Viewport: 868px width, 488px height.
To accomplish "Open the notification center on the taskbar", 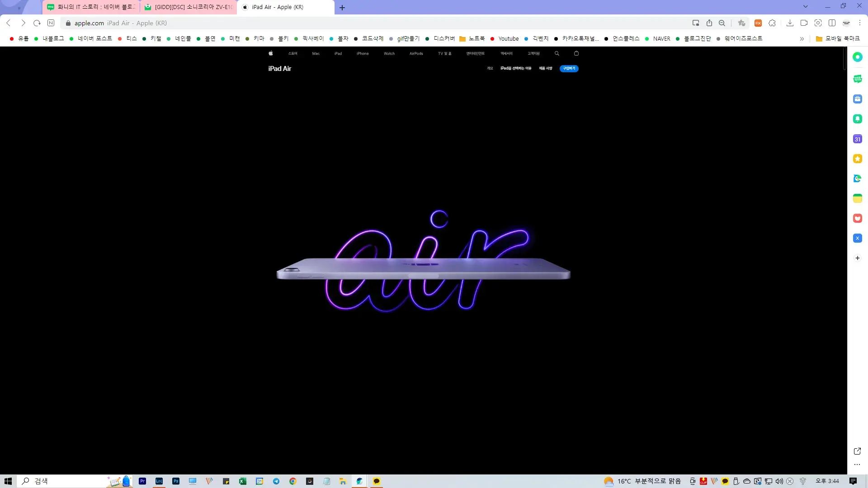I will pos(853,481).
